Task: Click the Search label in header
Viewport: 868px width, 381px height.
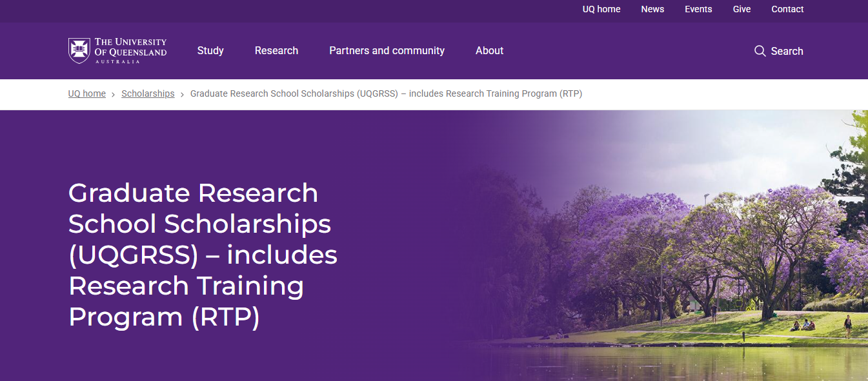Action: pos(787,51)
